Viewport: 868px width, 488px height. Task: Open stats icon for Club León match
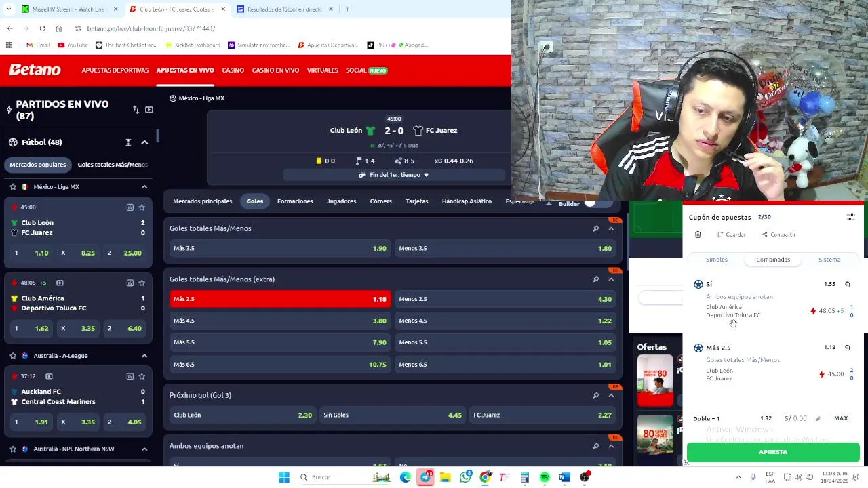[130, 207]
